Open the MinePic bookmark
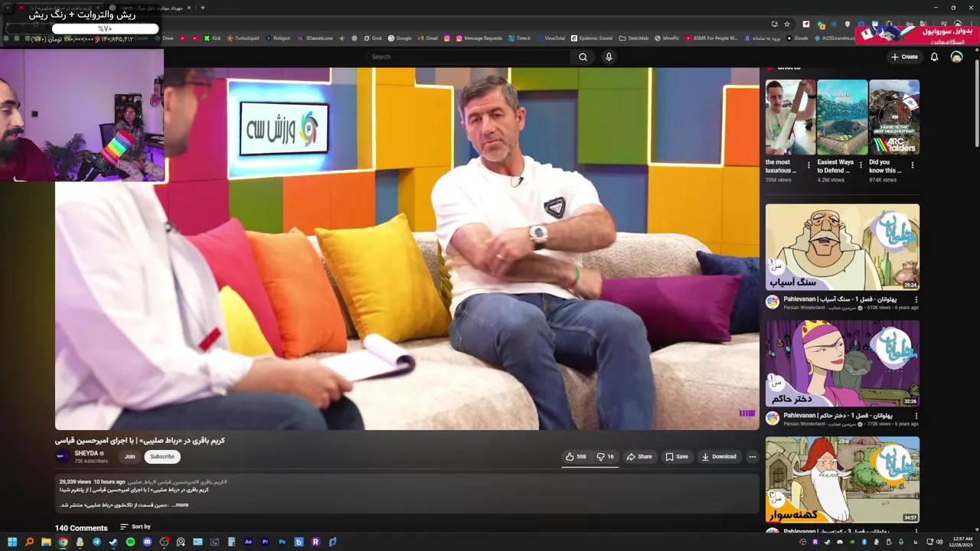 (667, 38)
